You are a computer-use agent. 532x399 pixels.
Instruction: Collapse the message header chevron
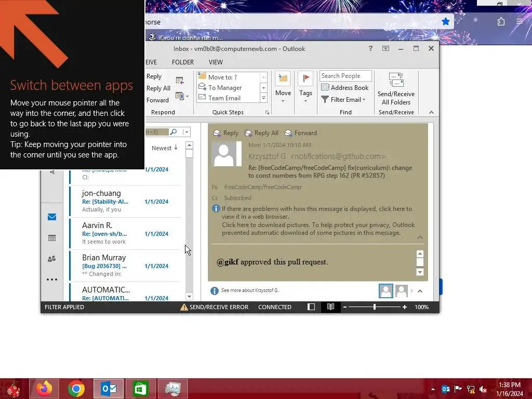[420, 237]
